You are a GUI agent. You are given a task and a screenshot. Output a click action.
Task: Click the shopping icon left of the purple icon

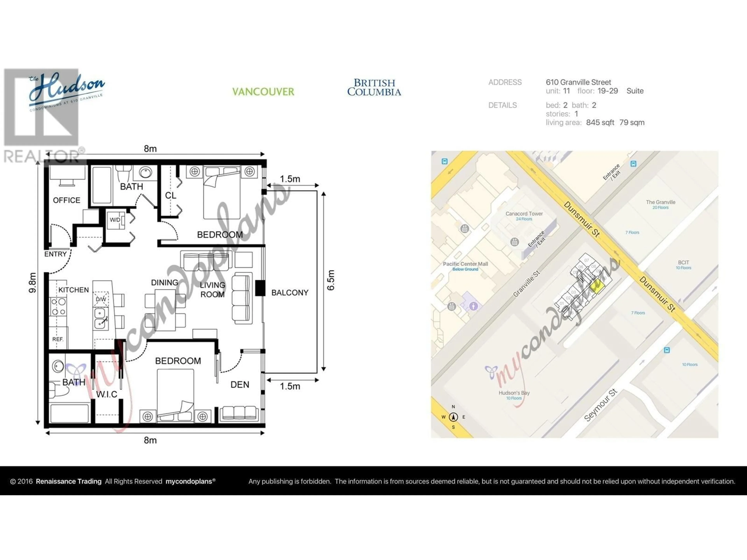click(x=452, y=306)
